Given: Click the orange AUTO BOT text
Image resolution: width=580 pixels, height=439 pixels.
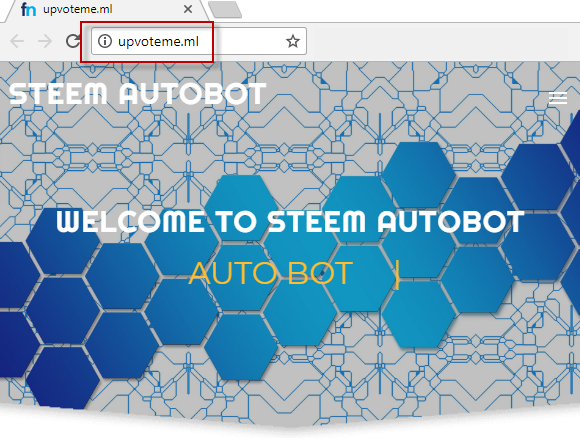Looking at the screenshot, I should pyautogui.click(x=271, y=273).
